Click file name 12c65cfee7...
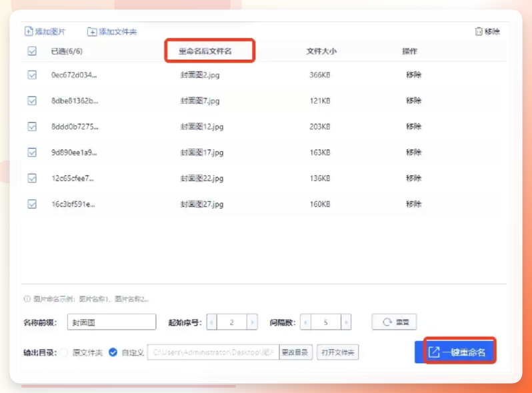Viewport: 532px width, 393px height. click(x=73, y=178)
